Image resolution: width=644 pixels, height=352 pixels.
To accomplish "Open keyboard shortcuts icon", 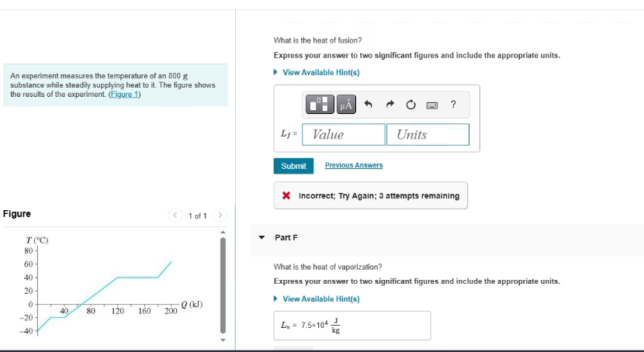I will (x=432, y=105).
